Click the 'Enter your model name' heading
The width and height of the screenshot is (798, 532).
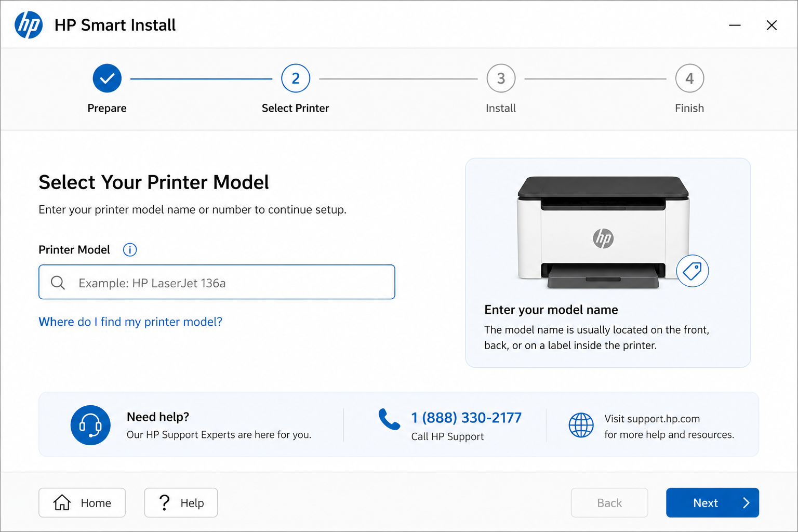pos(551,310)
